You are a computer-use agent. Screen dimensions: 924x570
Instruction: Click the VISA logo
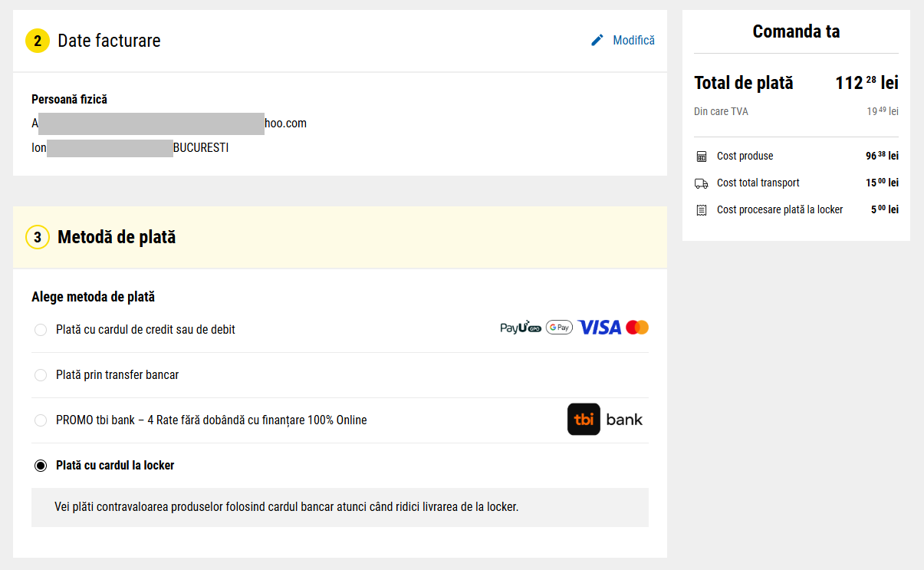point(599,328)
